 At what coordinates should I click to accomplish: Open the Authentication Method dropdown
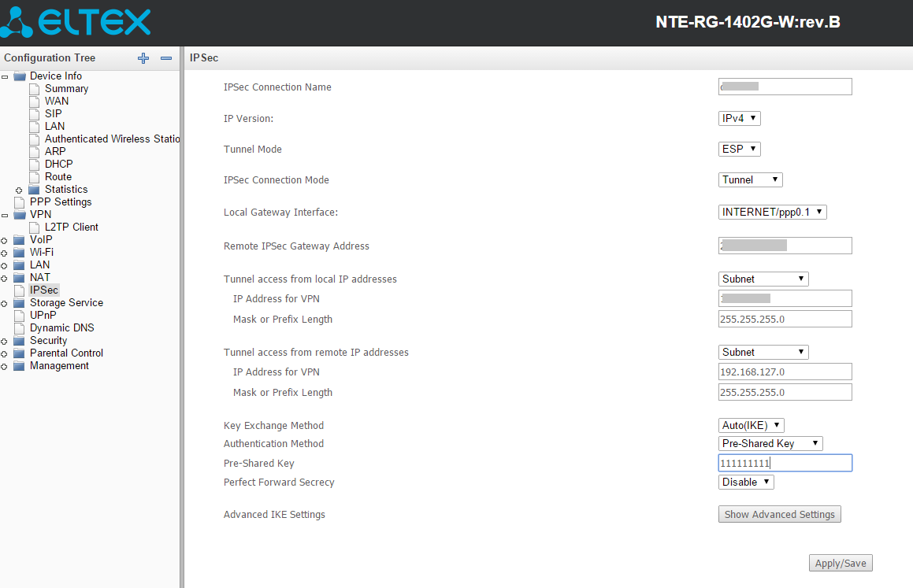(770, 443)
